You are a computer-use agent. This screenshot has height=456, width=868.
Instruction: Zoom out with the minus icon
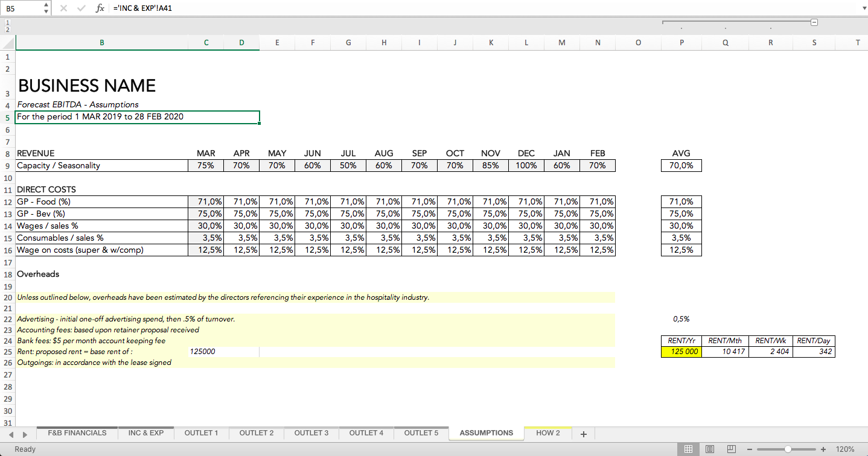(749, 449)
